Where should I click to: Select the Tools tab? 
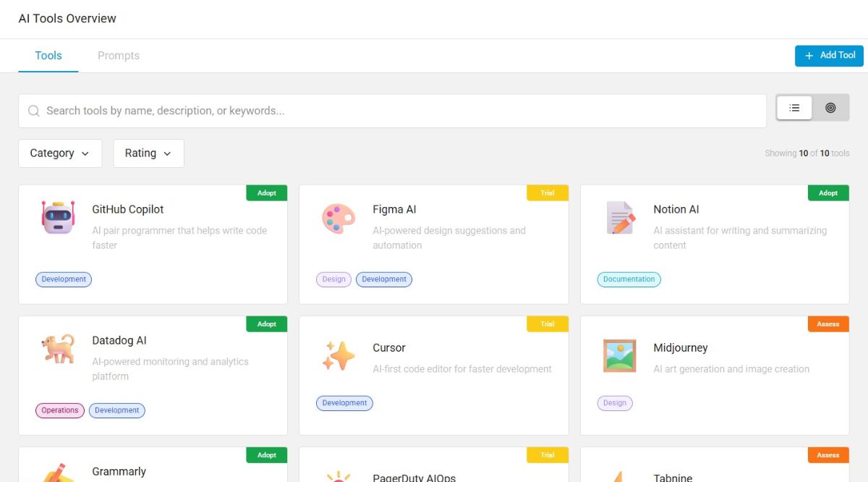coord(48,56)
